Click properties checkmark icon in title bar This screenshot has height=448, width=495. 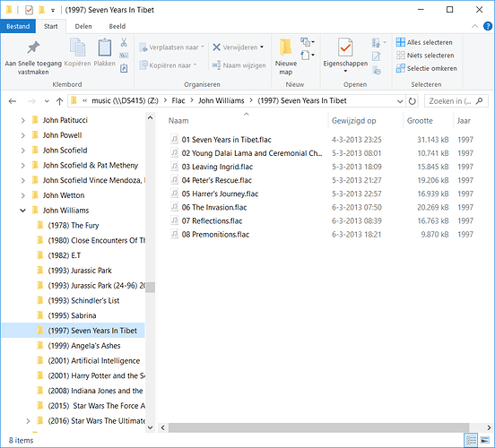click(x=29, y=10)
